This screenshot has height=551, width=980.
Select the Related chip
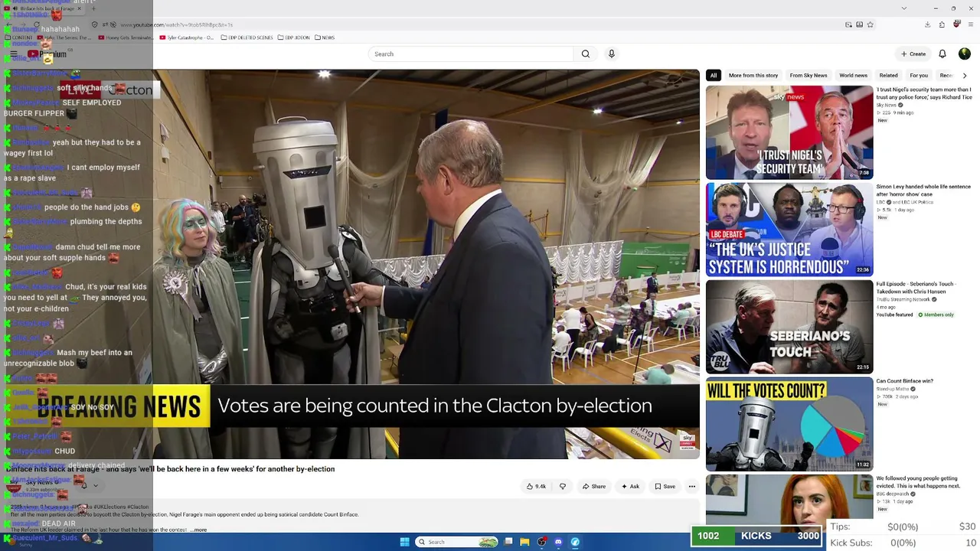(x=889, y=75)
